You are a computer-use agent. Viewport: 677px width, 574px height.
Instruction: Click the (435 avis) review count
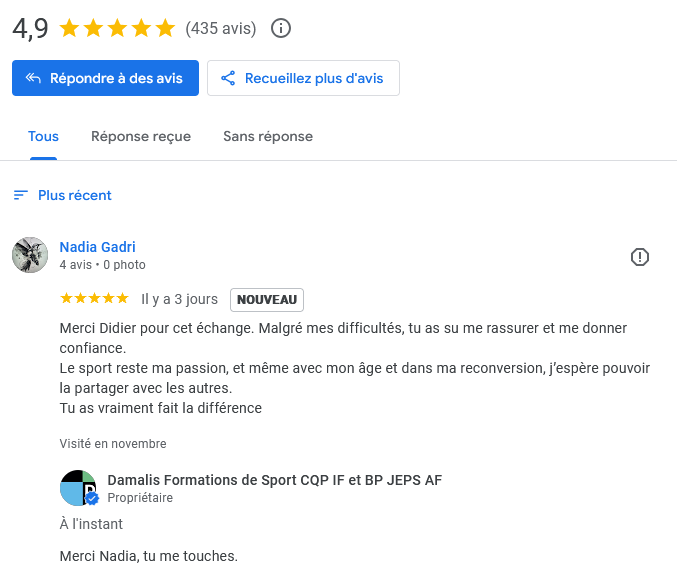(221, 28)
